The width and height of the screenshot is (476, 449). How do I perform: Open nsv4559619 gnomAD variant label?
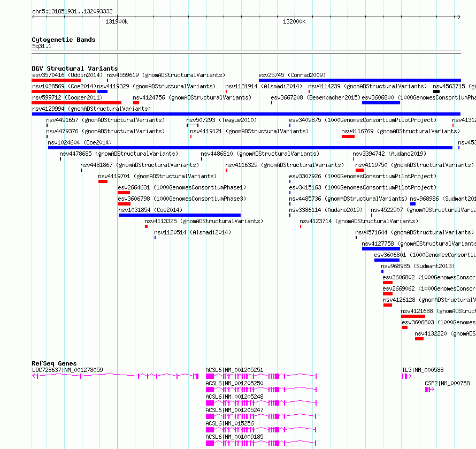166,75
